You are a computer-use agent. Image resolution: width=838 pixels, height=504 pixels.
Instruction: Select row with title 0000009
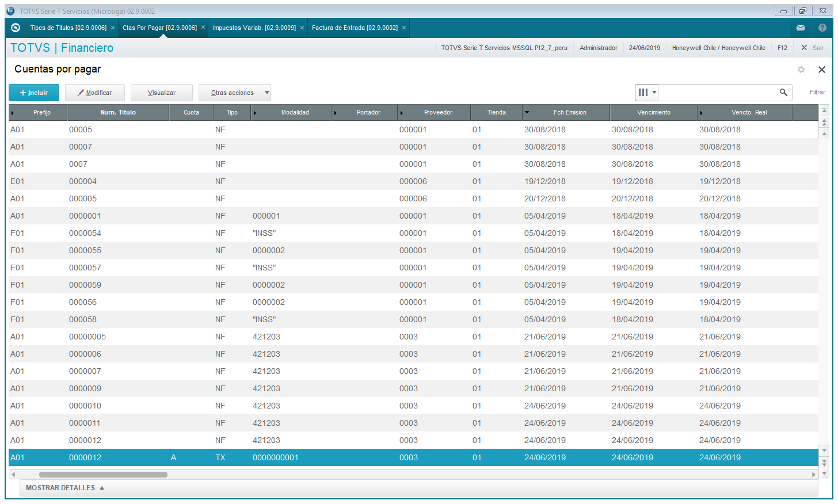tap(413, 388)
